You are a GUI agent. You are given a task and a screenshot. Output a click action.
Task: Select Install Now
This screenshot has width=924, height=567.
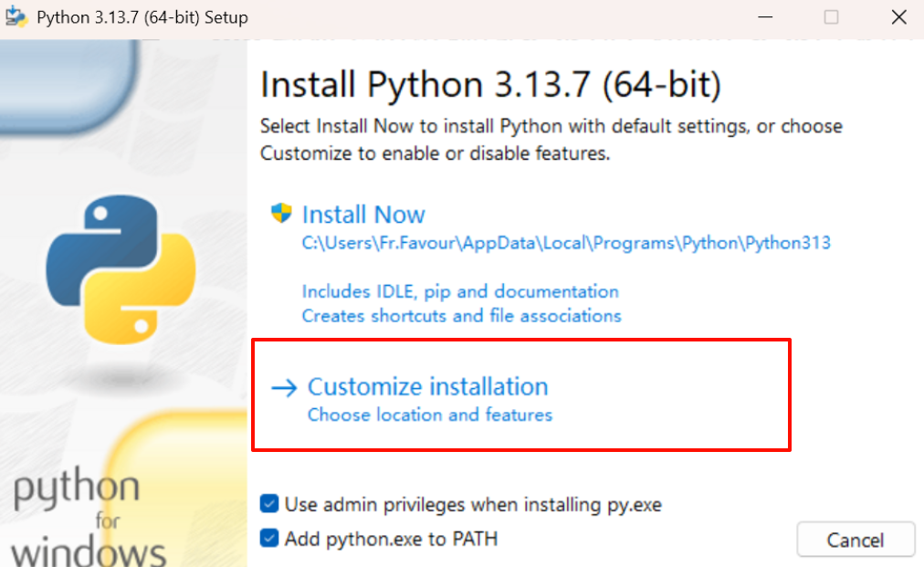(363, 214)
